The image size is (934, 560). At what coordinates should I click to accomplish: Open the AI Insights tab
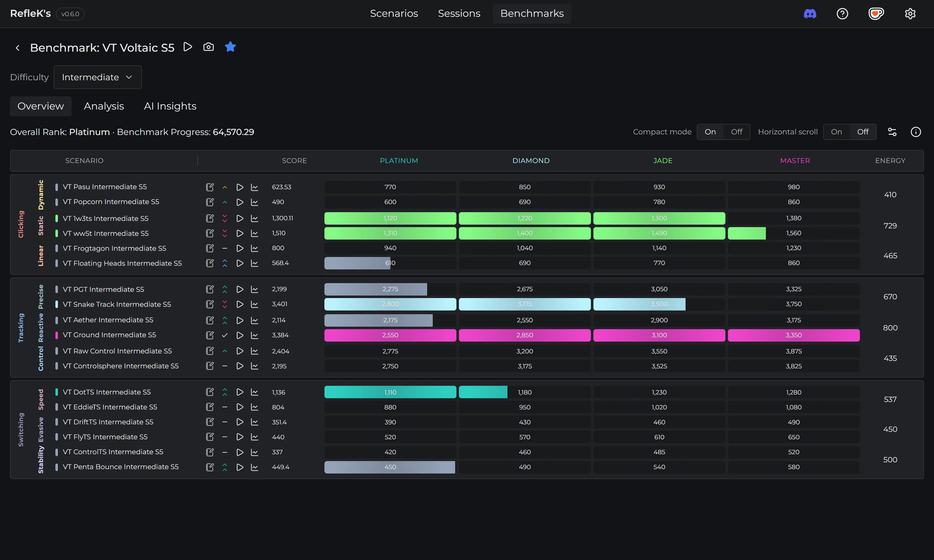[x=170, y=106]
